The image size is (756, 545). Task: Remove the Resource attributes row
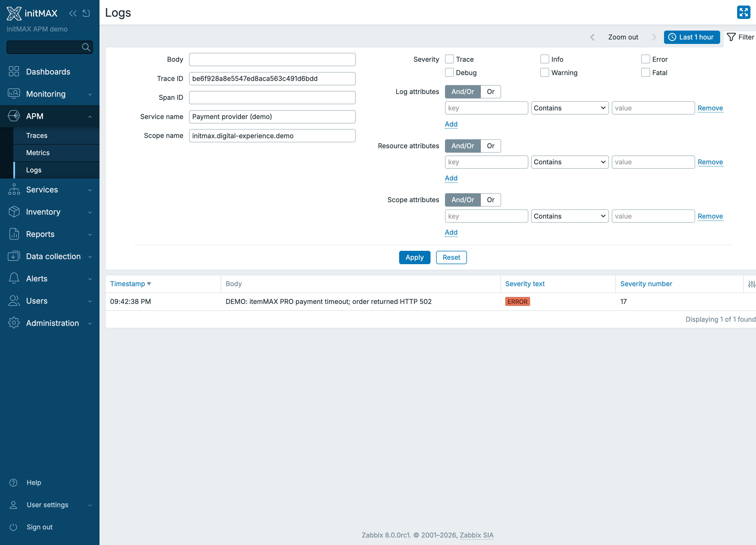click(x=710, y=162)
